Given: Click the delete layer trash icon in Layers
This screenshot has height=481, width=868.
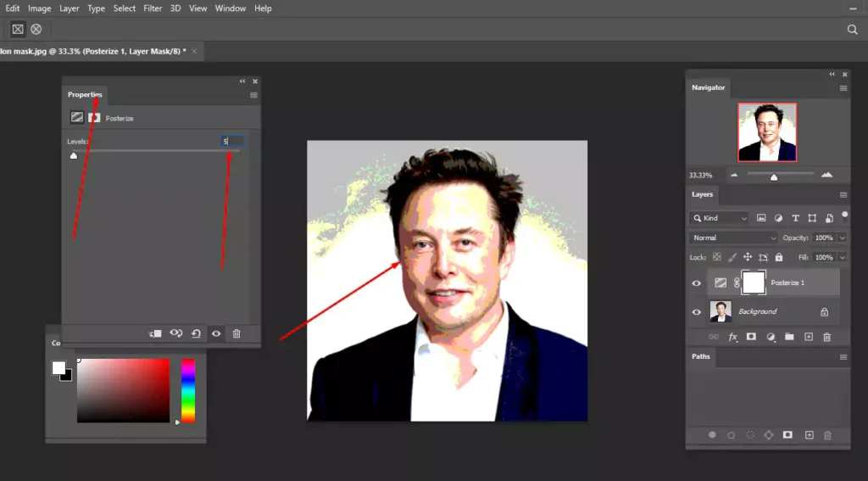Looking at the screenshot, I should tap(826, 337).
